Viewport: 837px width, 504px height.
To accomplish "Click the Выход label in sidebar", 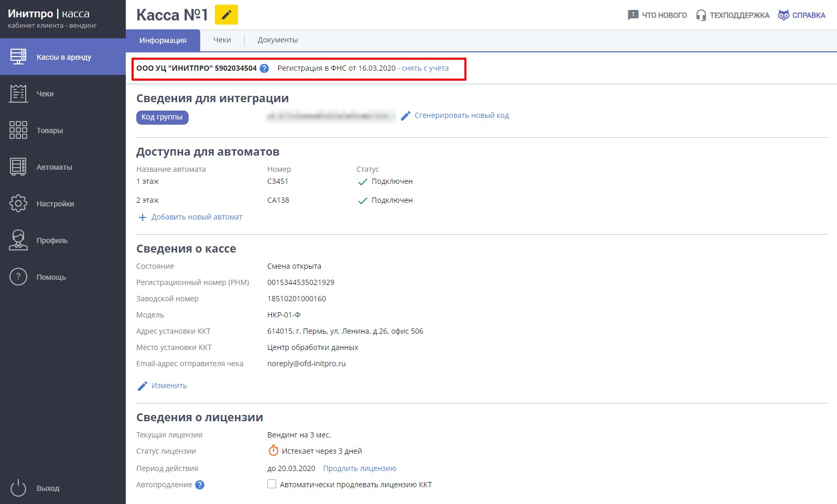I will [48, 488].
